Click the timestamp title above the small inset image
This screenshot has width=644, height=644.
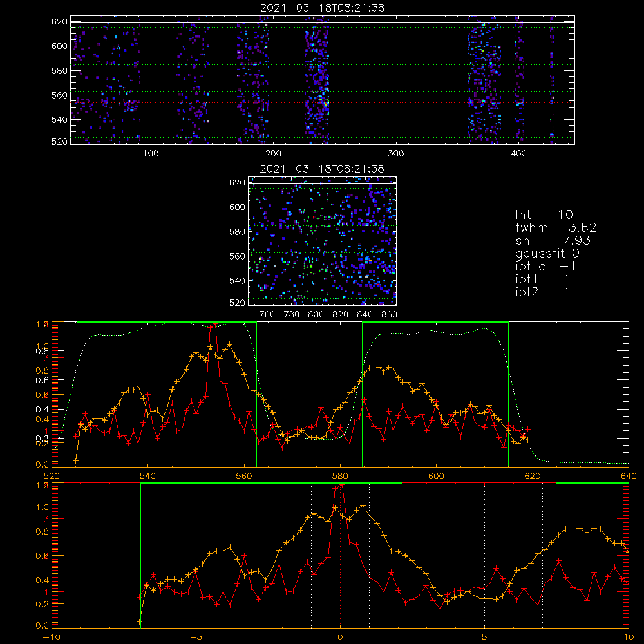(322, 169)
